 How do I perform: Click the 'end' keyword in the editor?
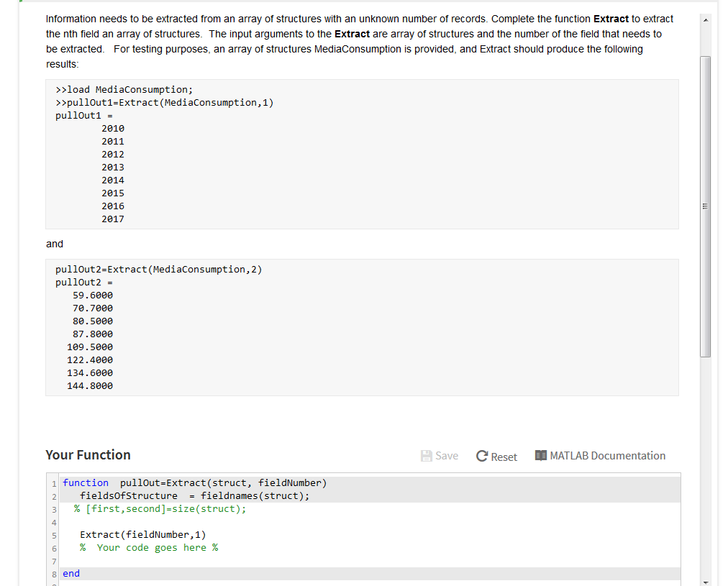[71, 573]
